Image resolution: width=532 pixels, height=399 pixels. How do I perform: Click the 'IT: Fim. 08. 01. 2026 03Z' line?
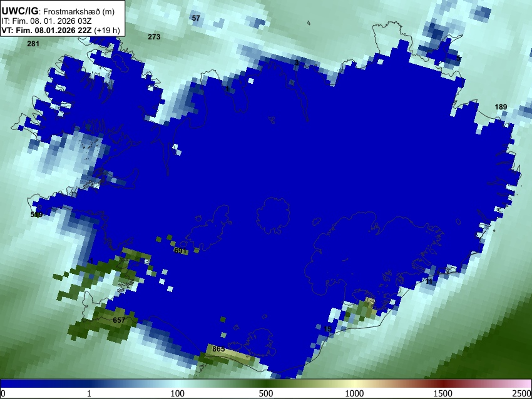[x=46, y=21]
